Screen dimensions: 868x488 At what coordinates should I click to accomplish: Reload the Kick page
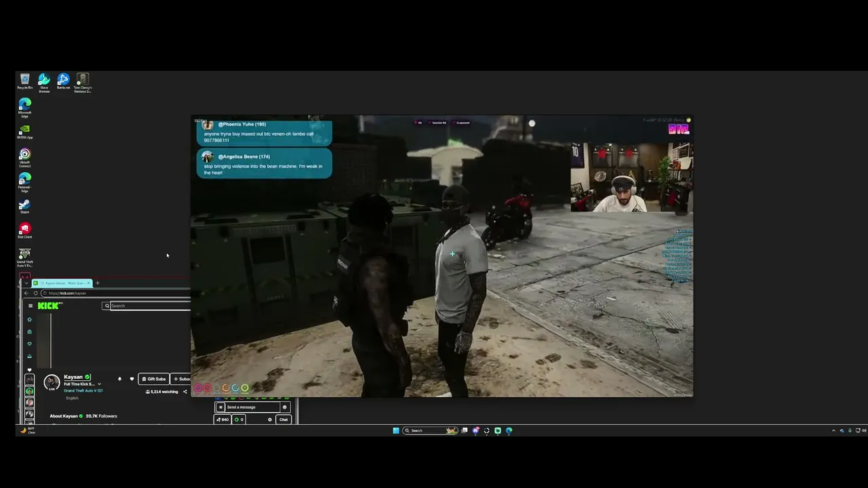tap(35, 293)
